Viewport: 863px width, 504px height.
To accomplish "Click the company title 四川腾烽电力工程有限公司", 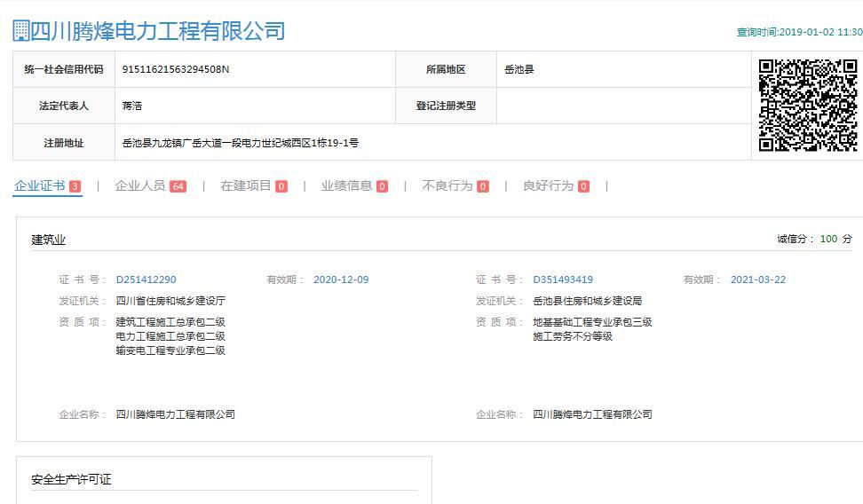I will pos(158,31).
